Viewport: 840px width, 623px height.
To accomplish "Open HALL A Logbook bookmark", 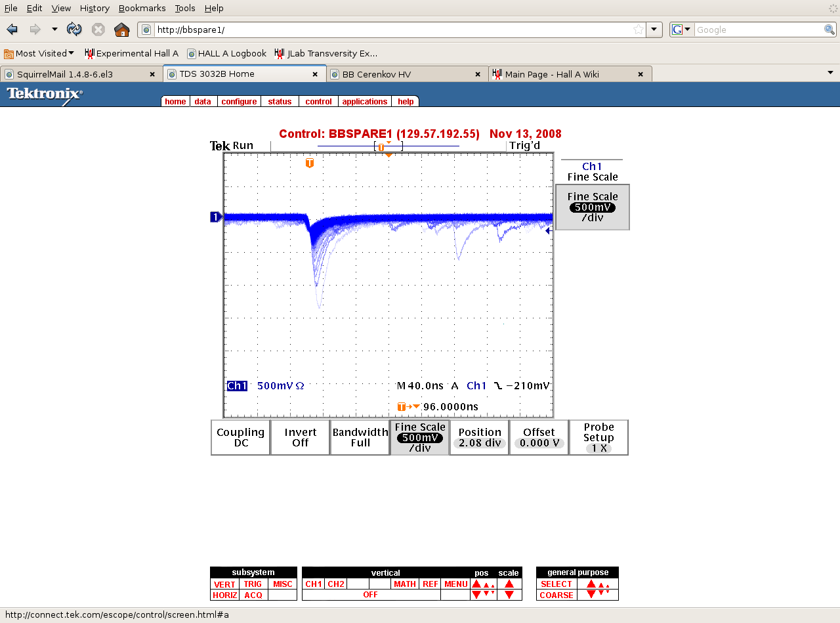I will click(227, 53).
